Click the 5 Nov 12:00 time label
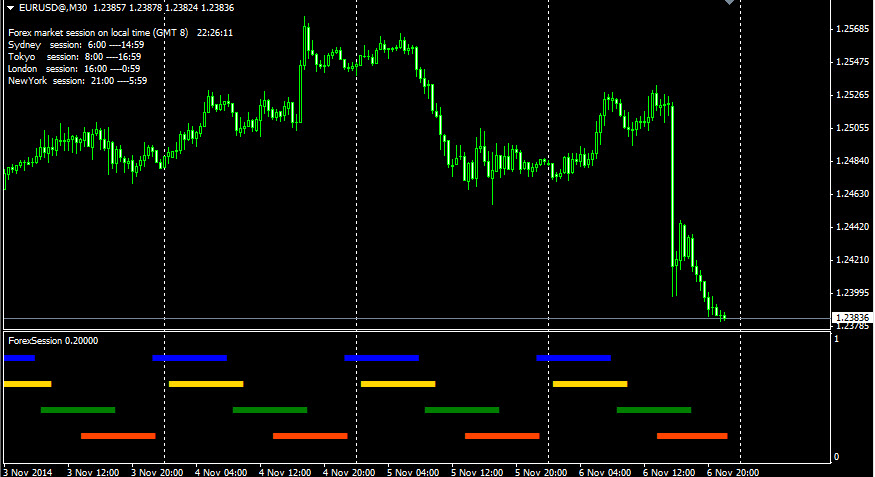 478,470
